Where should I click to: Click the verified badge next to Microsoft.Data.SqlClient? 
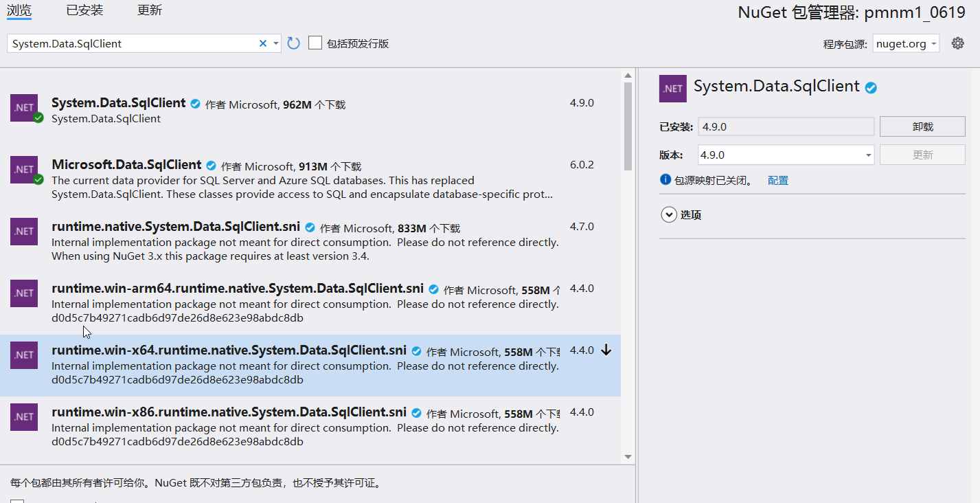pyautogui.click(x=212, y=166)
